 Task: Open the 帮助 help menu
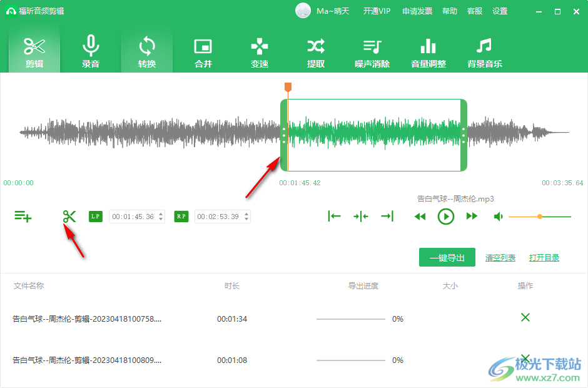450,11
